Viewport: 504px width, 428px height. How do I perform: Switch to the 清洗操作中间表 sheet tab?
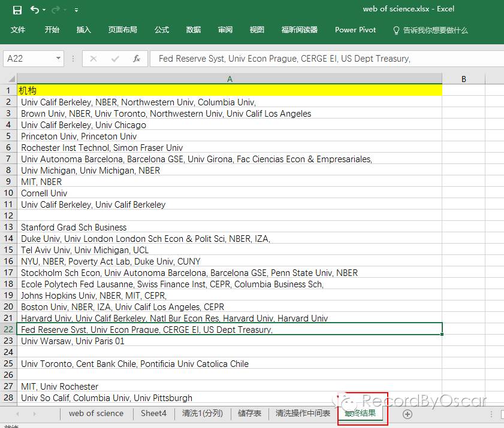point(303,413)
